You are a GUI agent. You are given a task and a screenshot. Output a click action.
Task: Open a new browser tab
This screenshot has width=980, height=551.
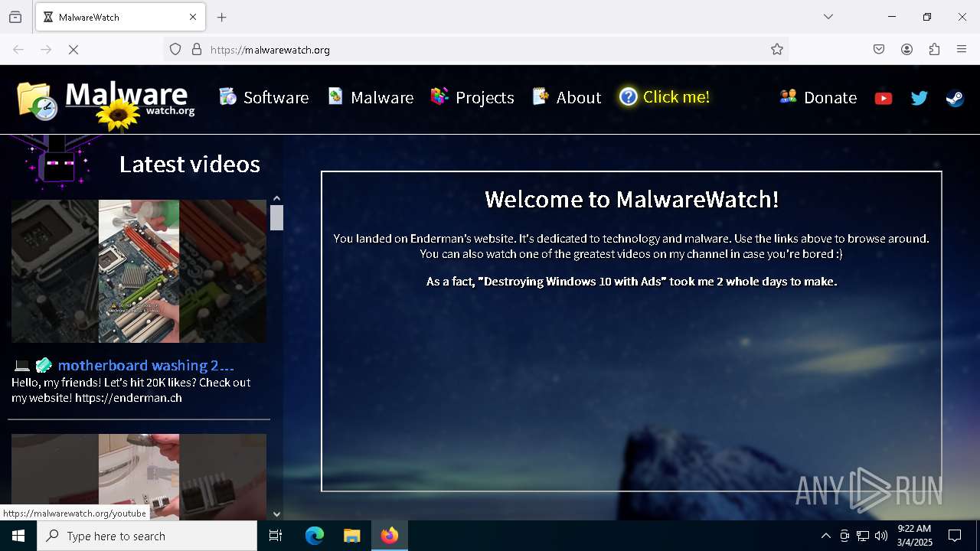(222, 17)
